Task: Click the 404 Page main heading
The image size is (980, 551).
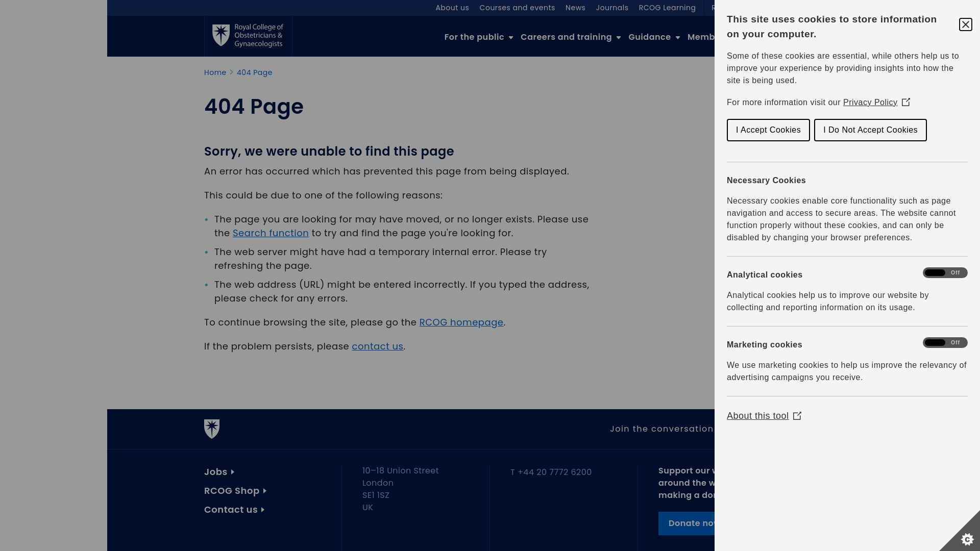Action: point(254,107)
